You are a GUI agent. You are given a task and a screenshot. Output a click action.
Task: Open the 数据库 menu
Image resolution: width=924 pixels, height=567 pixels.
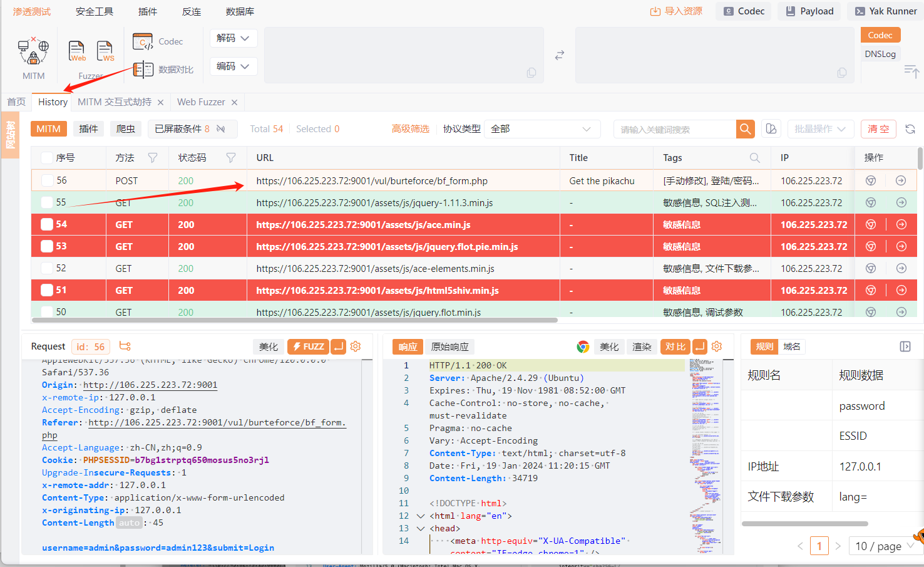[x=240, y=12]
